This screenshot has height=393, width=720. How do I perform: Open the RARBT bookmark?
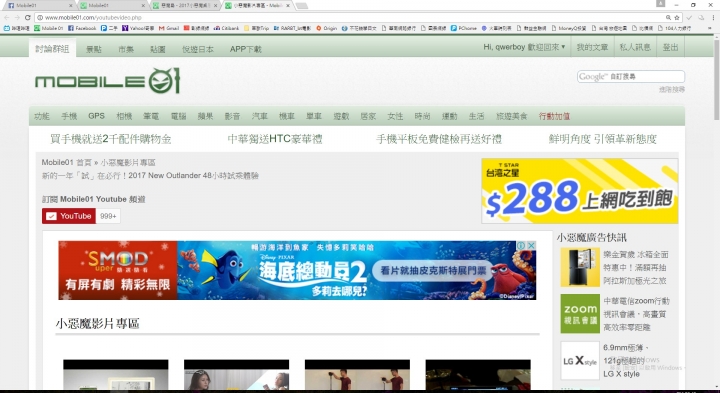point(292,28)
